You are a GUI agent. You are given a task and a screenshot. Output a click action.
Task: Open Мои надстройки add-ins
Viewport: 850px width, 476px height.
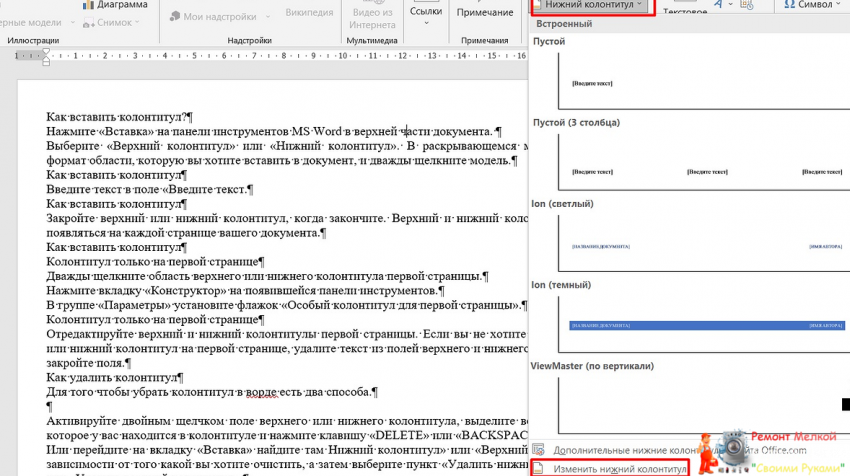tap(177, 17)
